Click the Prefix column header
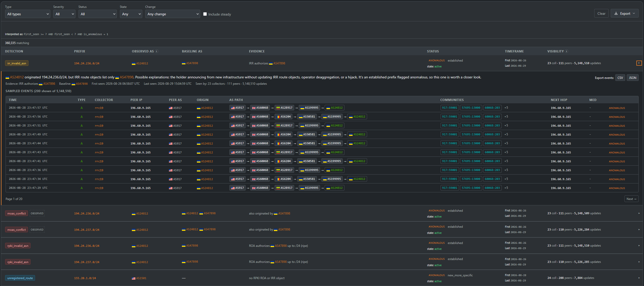Viewport: 644px width, 286px height. (80, 51)
